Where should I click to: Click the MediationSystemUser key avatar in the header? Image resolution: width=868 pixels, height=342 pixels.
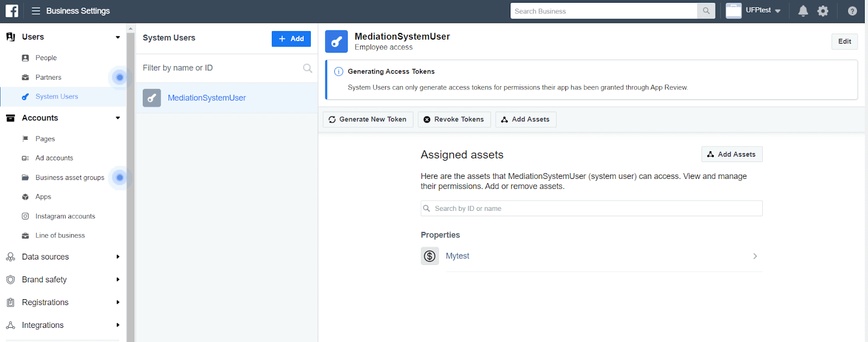[x=336, y=41]
